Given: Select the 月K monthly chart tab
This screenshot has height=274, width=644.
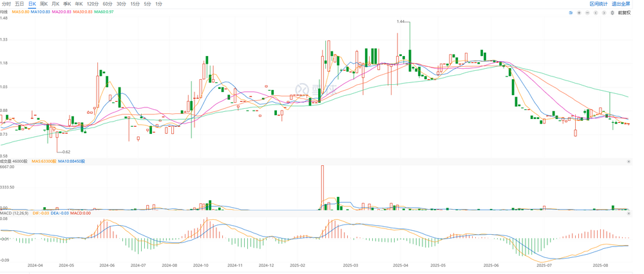Looking at the screenshot, I should click(55, 4).
